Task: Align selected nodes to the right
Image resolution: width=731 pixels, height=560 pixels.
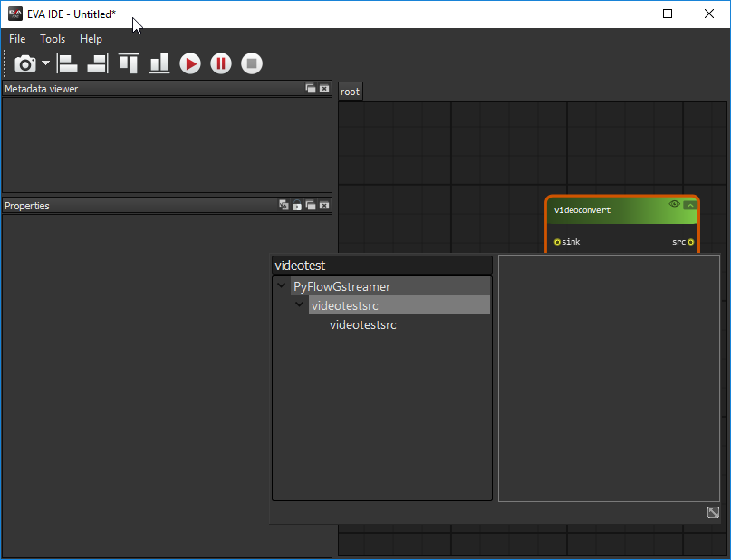Action: [x=97, y=63]
